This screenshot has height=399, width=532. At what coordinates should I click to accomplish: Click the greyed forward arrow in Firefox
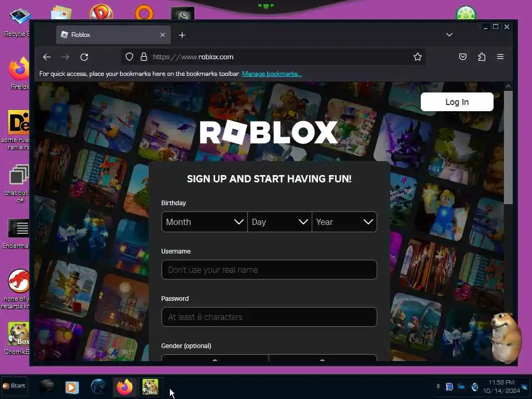(x=65, y=57)
